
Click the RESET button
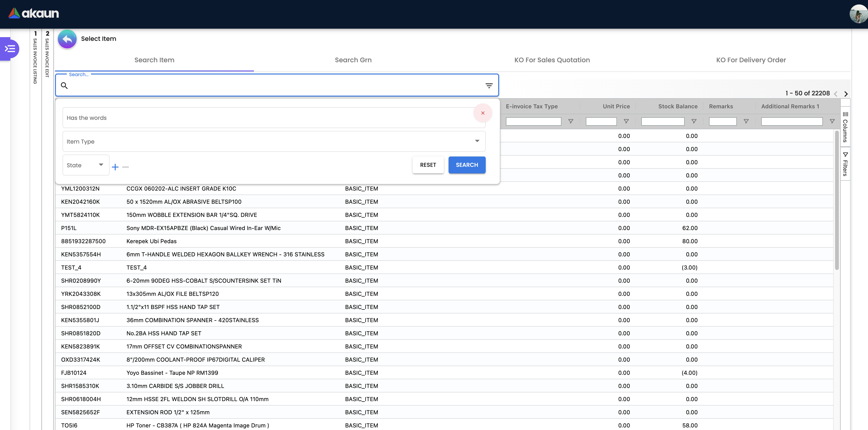tap(428, 165)
